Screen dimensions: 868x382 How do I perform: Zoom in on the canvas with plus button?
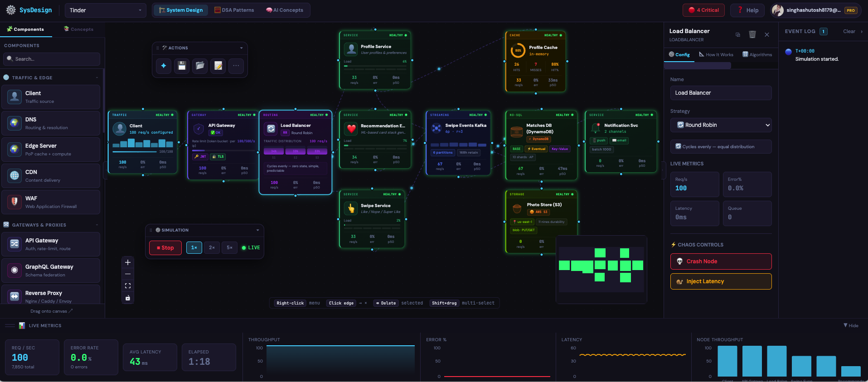point(128,262)
